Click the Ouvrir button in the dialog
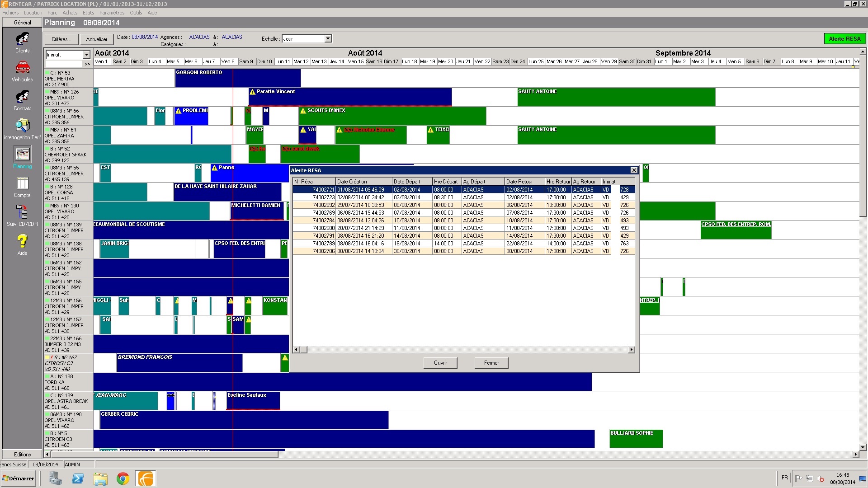The width and height of the screenshot is (868, 488). 440,363
